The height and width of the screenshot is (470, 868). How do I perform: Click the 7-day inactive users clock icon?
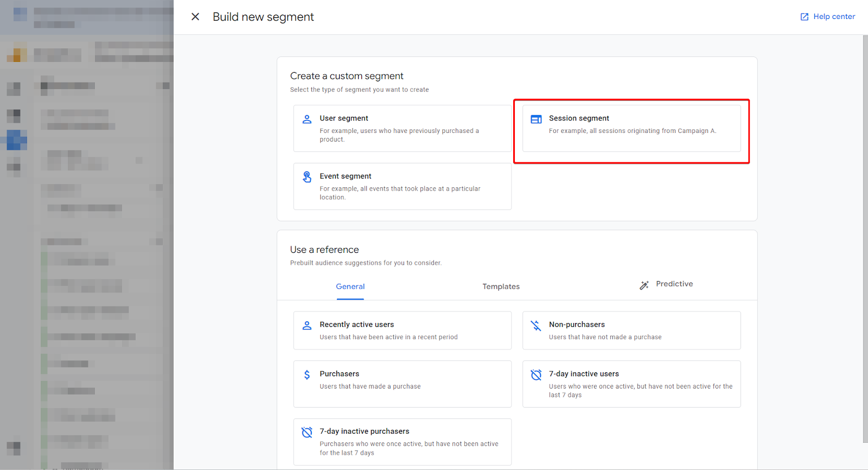click(x=536, y=374)
